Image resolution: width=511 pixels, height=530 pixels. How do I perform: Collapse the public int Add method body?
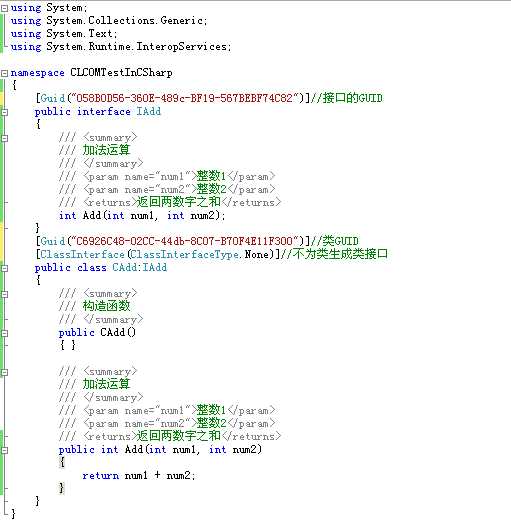click(4, 450)
